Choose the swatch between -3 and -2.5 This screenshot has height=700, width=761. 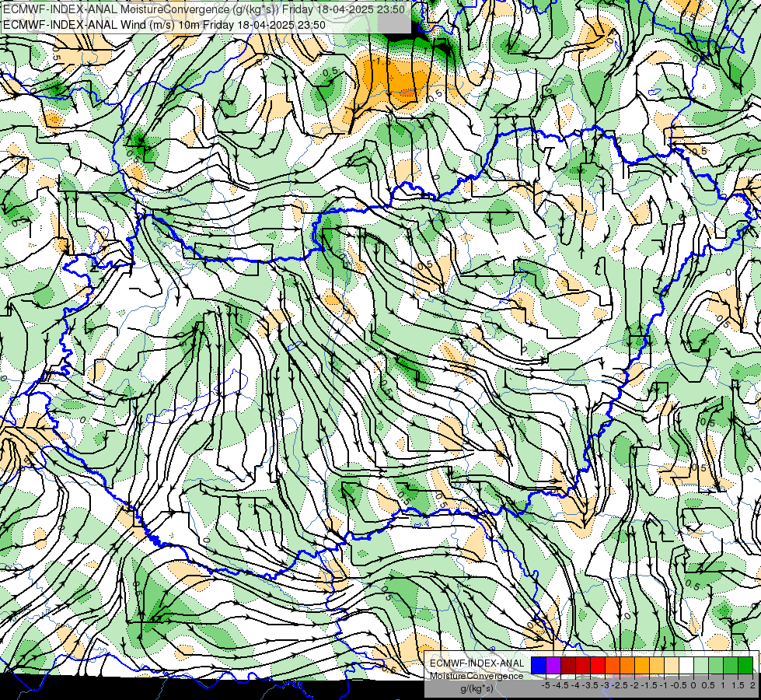(x=613, y=665)
